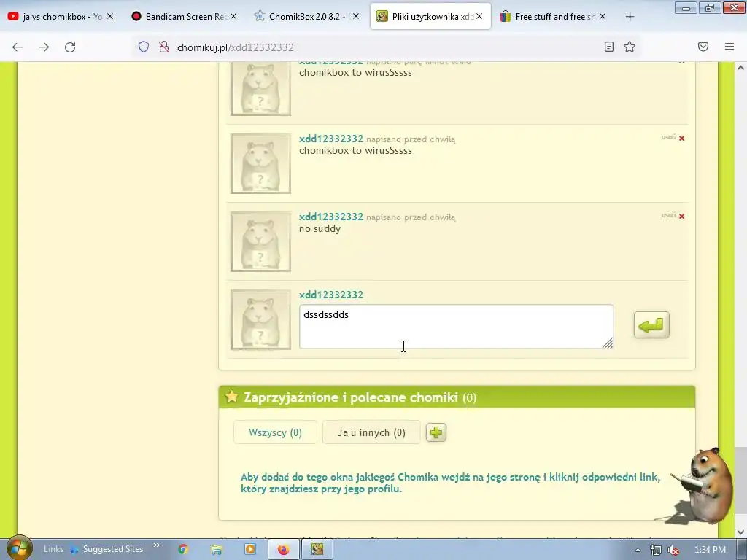Screen dimensions: 747x560
Task: Open xdd12332332 link on 'no suddy' comment
Action: click(x=331, y=217)
